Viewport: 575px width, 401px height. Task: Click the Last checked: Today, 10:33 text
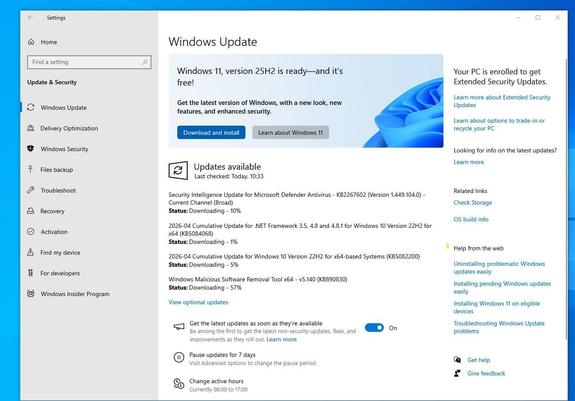click(229, 176)
